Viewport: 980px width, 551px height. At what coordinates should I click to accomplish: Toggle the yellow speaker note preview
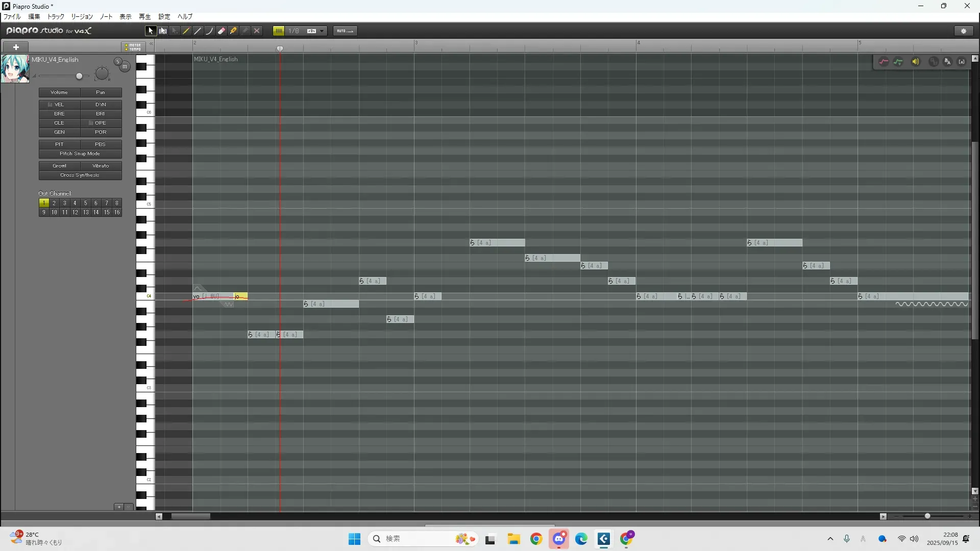[916, 62]
